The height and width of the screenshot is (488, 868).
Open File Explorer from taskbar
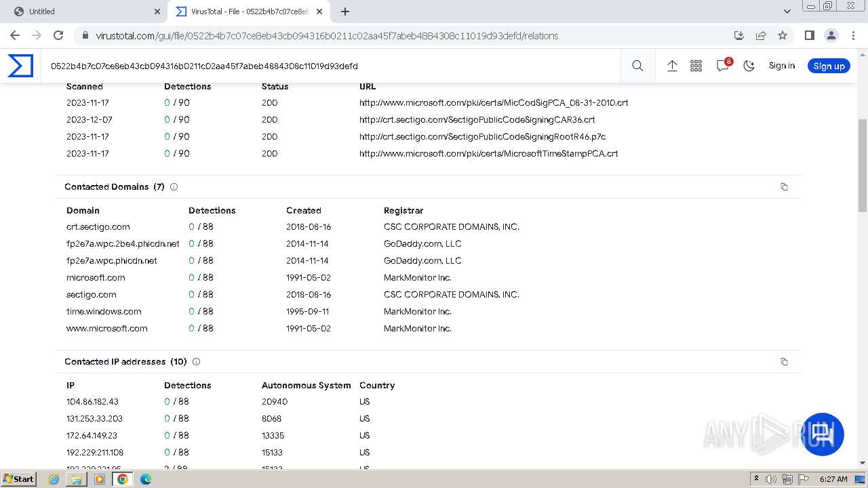(x=77, y=479)
